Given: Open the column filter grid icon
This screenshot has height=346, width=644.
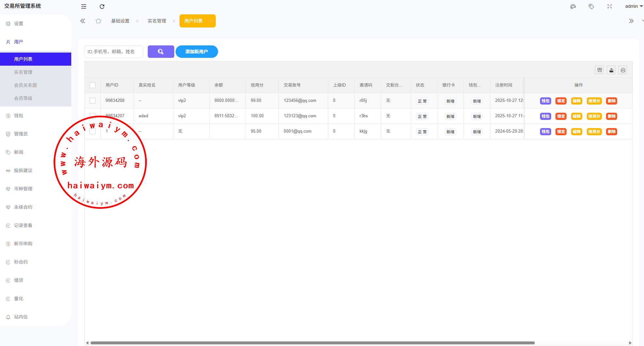Looking at the screenshot, I should point(599,70).
